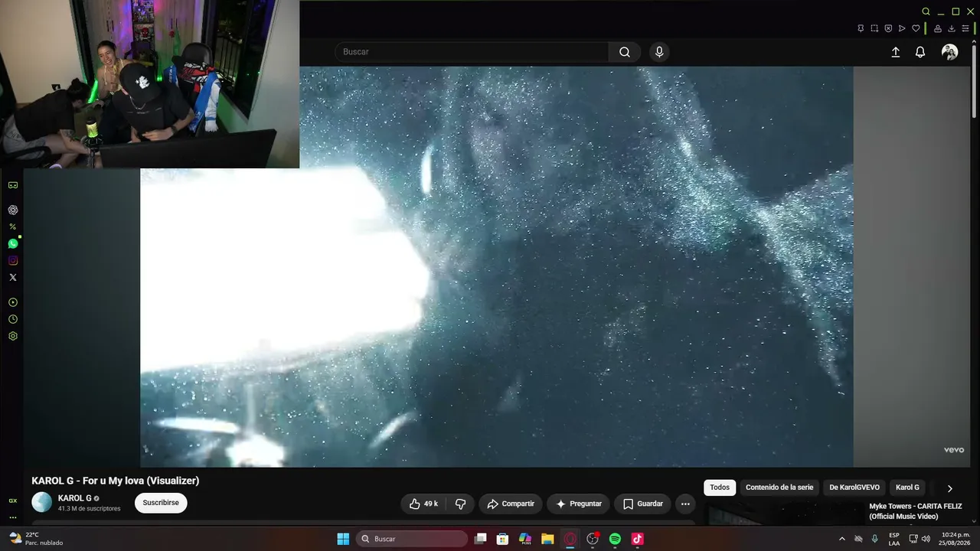Open Microsoft Store from the taskbar
This screenshot has height=551, width=980.
pyautogui.click(x=502, y=539)
